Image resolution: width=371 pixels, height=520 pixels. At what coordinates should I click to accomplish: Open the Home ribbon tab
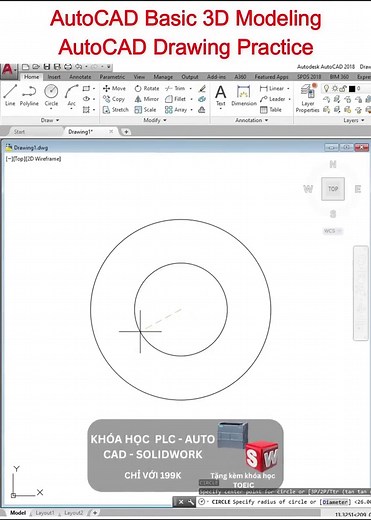[x=31, y=77]
